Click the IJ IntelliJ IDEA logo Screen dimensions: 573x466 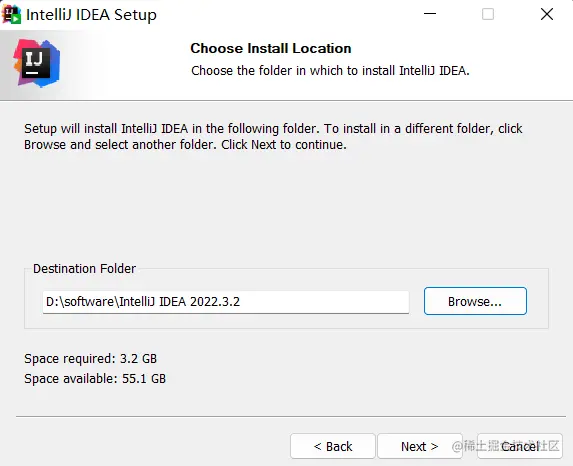pyautogui.click(x=37, y=63)
